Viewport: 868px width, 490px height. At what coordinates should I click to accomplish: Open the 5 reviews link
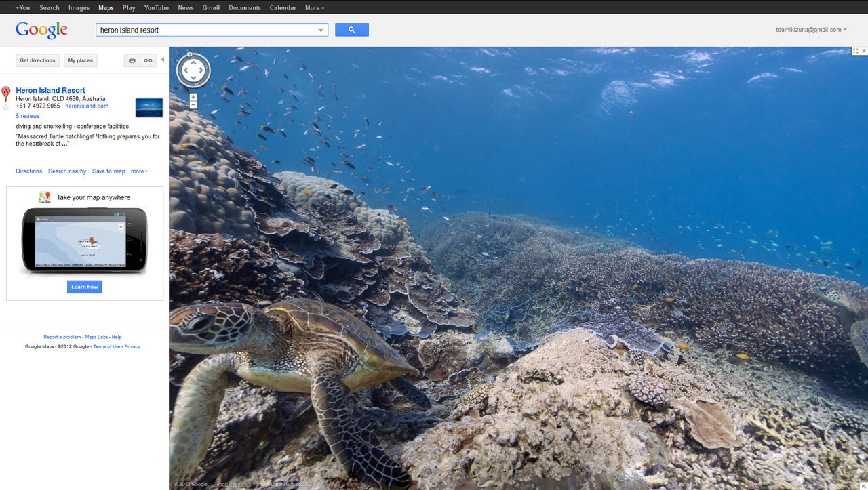tap(28, 116)
